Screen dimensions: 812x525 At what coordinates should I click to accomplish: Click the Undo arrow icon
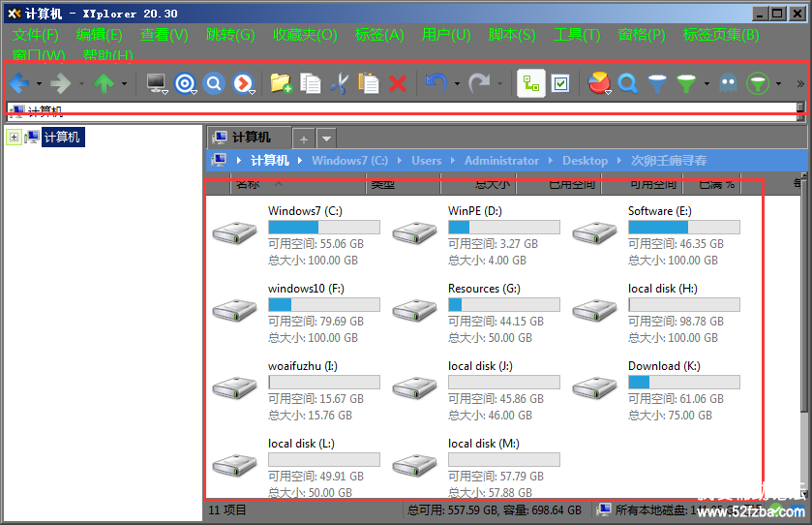pos(436,83)
